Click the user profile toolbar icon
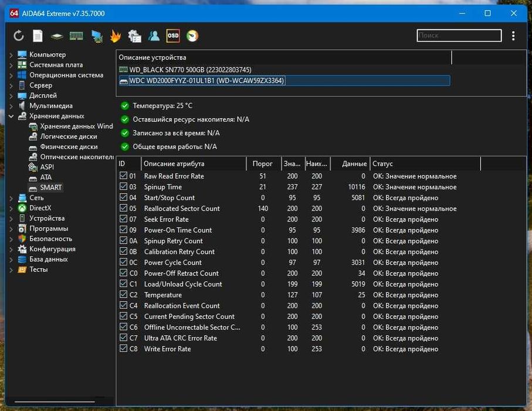Viewport: 532px width, 411px height. click(x=154, y=36)
